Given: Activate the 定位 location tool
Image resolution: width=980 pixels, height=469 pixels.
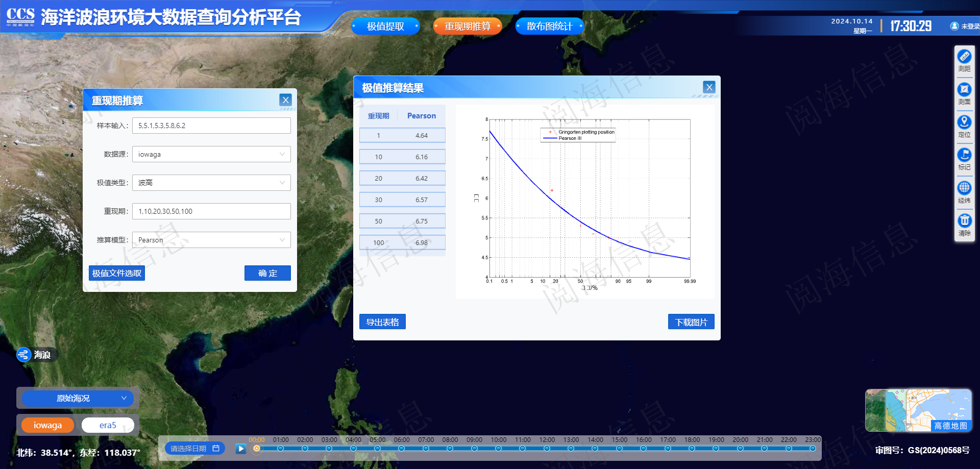Looking at the screenshot, I should [964, 122].
